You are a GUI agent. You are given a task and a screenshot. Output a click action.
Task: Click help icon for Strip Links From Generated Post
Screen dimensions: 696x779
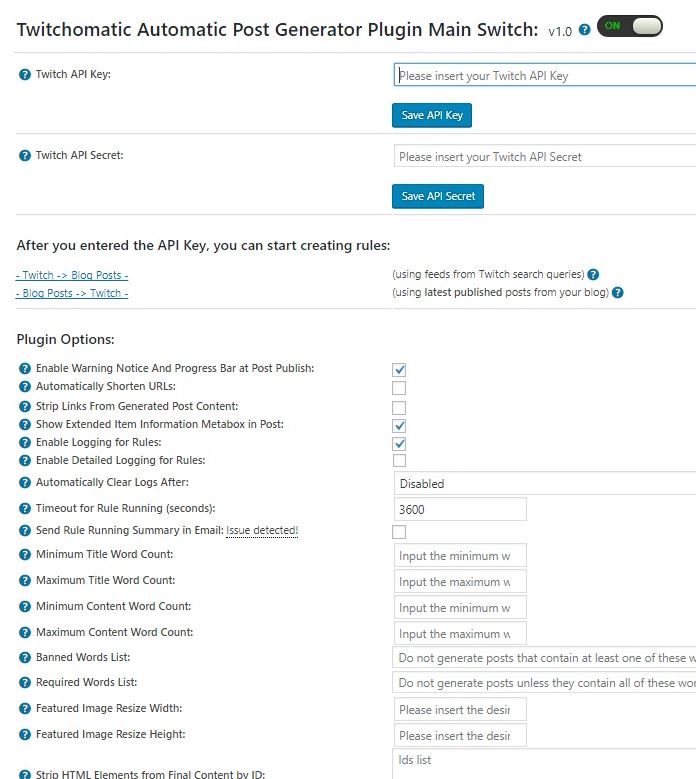(24, 406)
